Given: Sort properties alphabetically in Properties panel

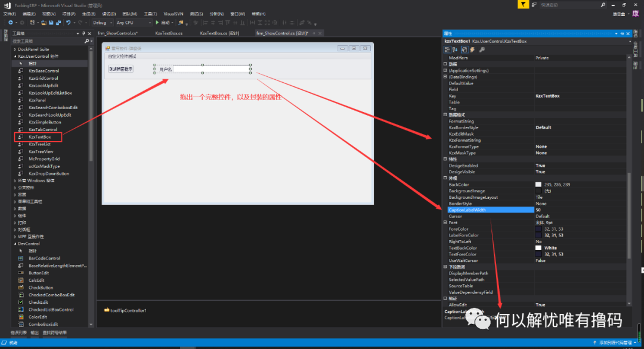Looking at the screenshot, I should [x=455, y=49].
